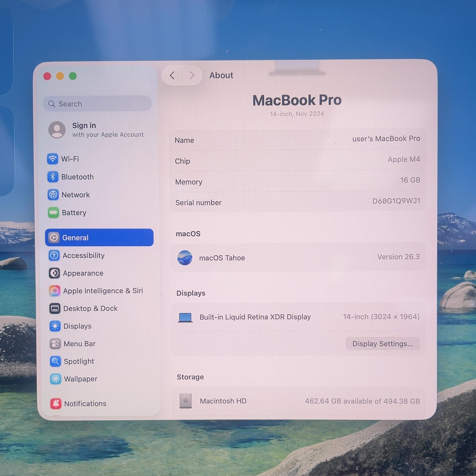
Task: Choose Menu Bar label in sidebar
Action: pos(80,344)
